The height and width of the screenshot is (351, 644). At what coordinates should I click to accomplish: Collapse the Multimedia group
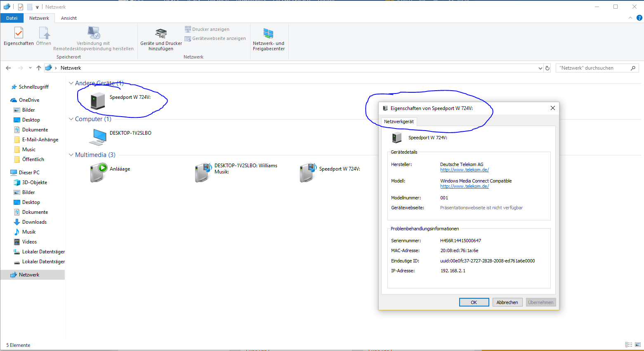(x=71, y=155)
